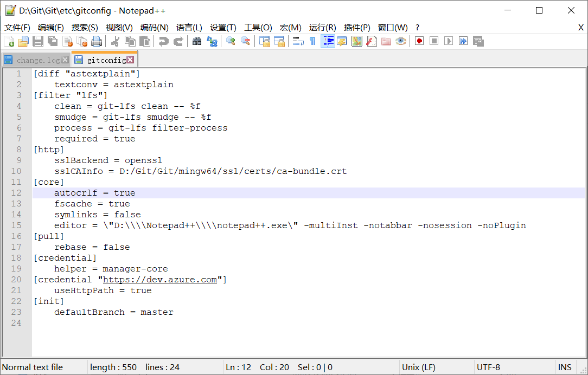Toggle show all characters pilcrow icon

(312, 41)
